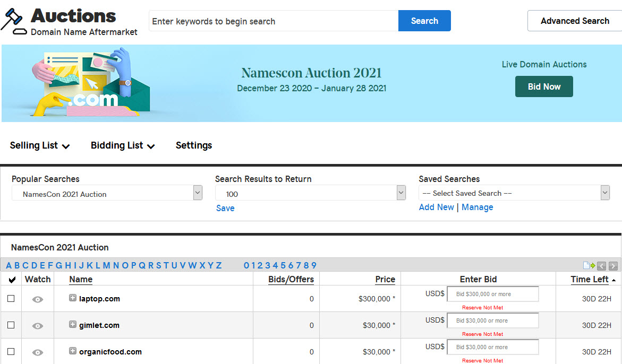This screenshot has width=622, height=364.
Task: Watch gimlet.com with the eye icon
Action: (x=38, y=326)
